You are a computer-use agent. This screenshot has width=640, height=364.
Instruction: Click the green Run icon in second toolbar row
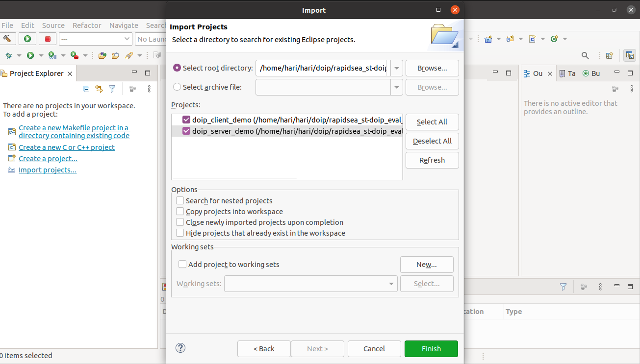30,55
